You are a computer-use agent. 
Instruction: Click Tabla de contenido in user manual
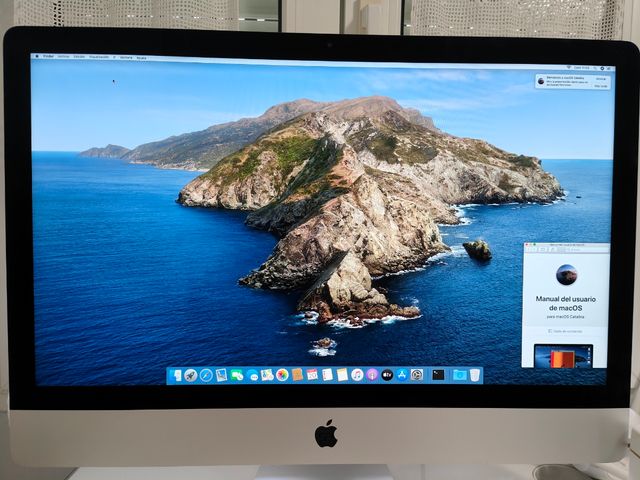click(566, 330)
